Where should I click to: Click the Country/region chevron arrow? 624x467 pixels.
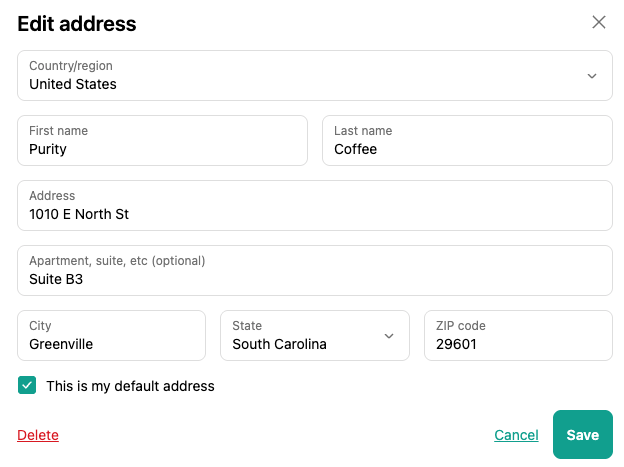pyautogui.click(x=591, y=76)
